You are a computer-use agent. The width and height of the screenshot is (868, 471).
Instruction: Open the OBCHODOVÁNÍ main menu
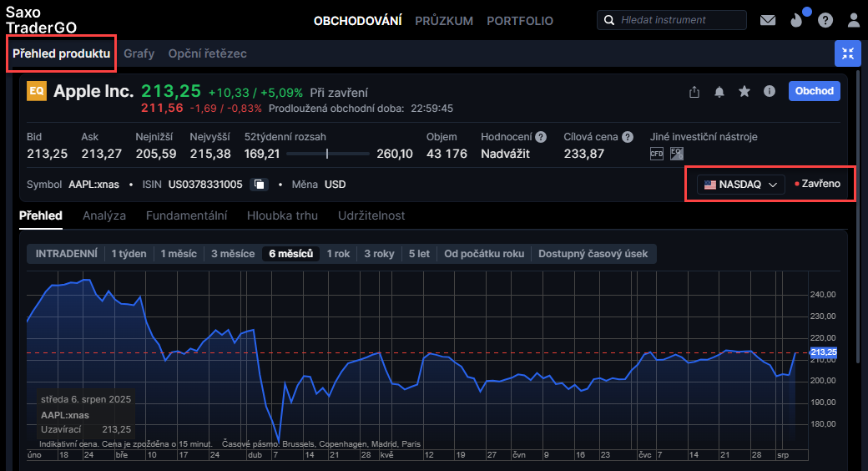(x=357, y=21)
